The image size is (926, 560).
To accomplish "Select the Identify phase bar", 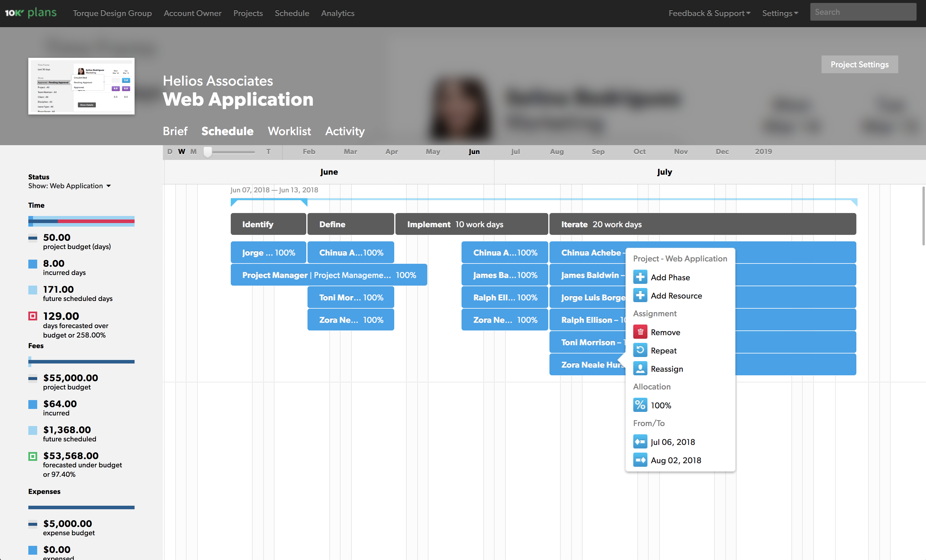I will point(268,224).
